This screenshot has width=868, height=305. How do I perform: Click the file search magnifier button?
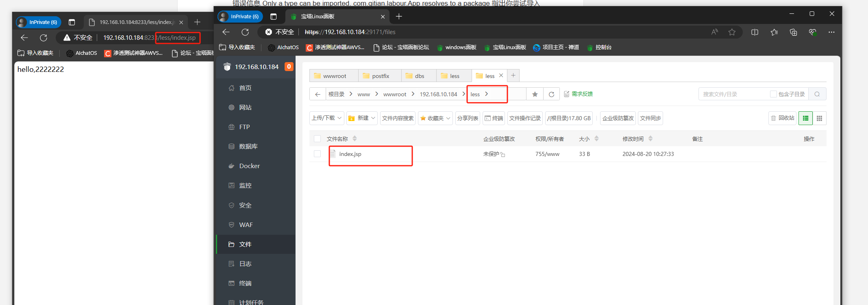pos(817,94)
